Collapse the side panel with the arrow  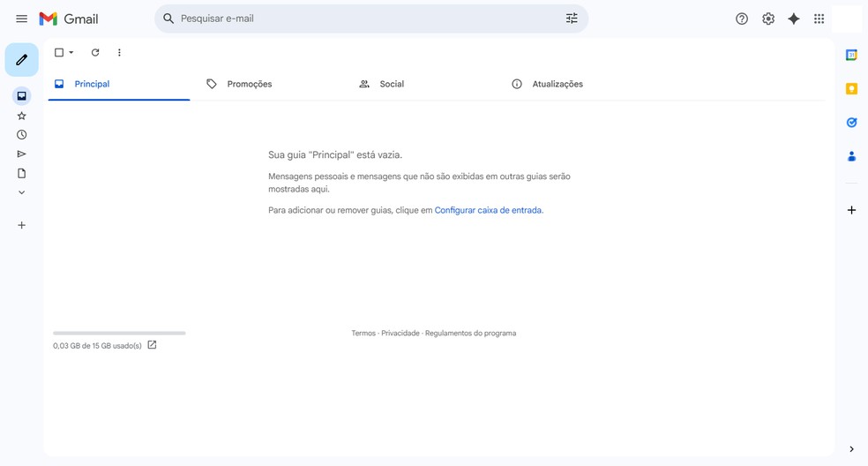[x=851, y=449]
